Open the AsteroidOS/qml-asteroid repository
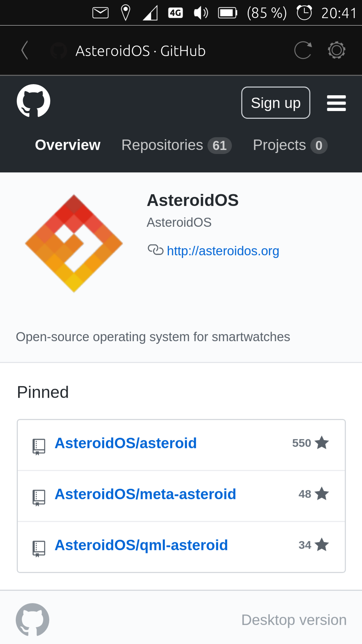 [141, 545]
